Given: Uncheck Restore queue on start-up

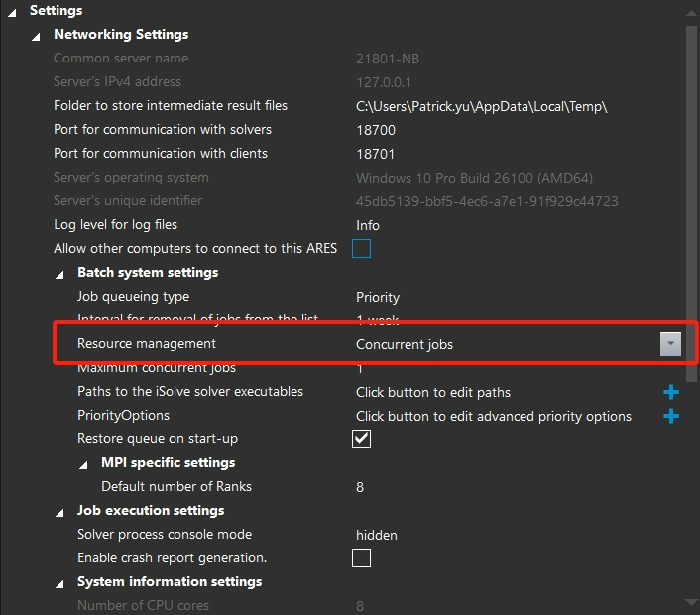Looking at the screenshot, I should point(362,439).
